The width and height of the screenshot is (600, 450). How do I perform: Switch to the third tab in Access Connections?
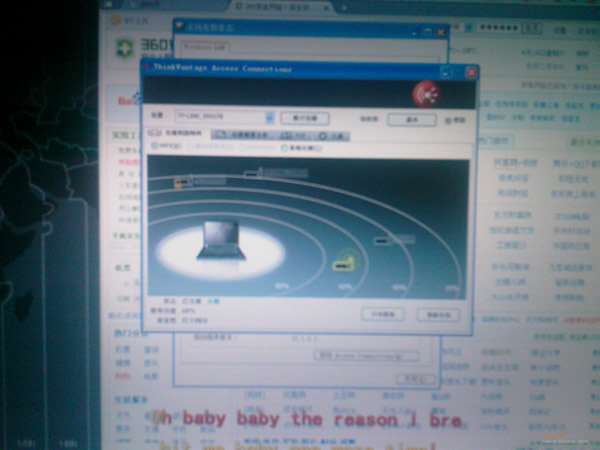(x=295, y=135)
